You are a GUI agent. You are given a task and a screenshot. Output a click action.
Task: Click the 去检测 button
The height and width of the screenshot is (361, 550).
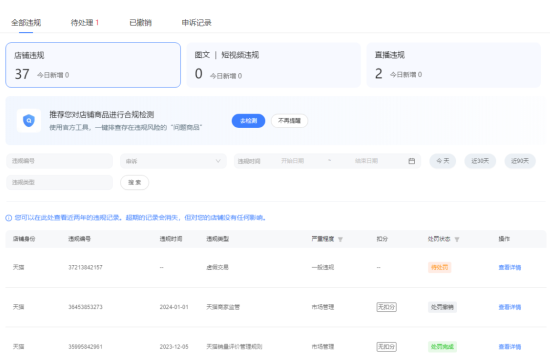[x=248, y=121]
